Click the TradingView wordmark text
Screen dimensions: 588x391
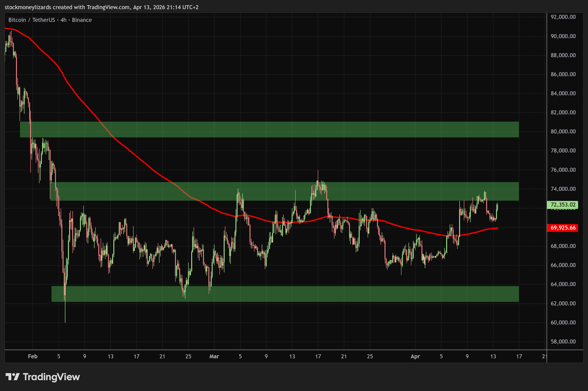(51, 377)
